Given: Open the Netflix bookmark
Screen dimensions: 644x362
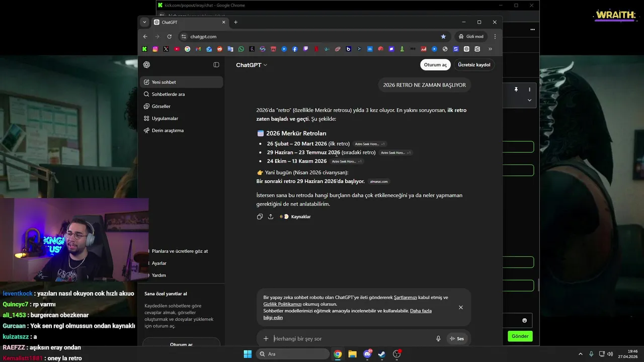Looking at the screenshot, I should pos(316,49).
